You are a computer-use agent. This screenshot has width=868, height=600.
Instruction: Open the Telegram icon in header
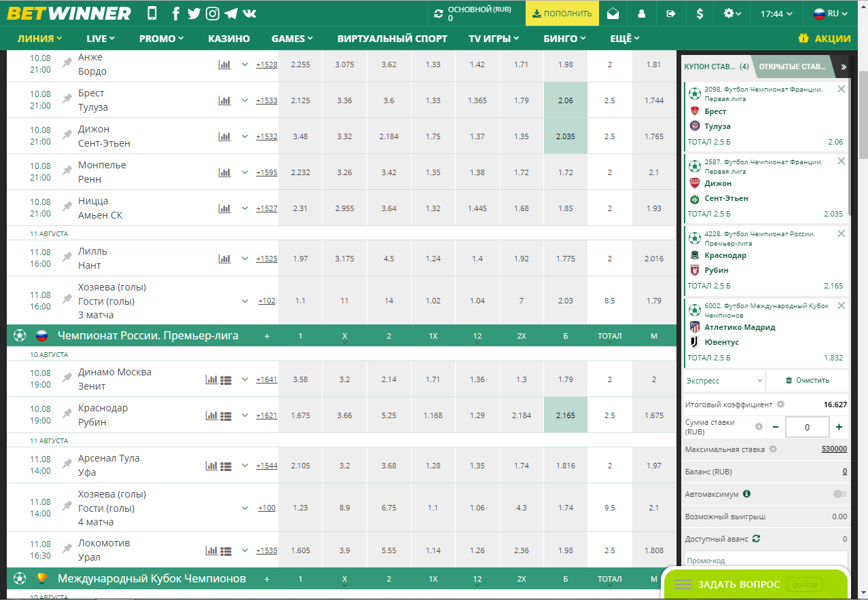coord(231,14)
